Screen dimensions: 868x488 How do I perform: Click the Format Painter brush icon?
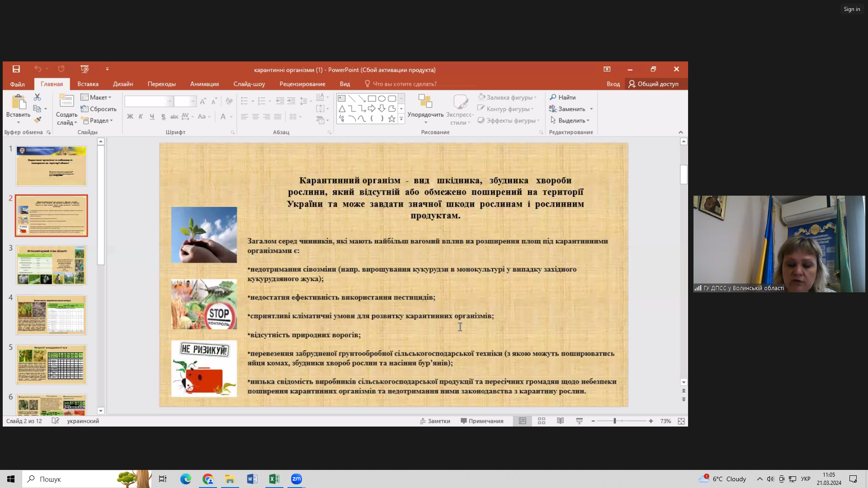tap(38, 120)
